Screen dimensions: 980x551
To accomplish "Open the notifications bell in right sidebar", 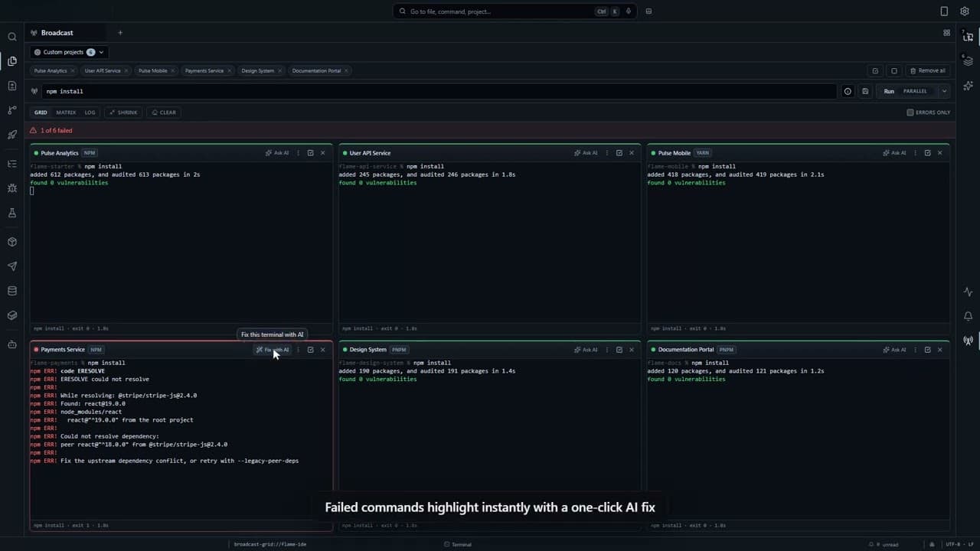I will point(968,316).
